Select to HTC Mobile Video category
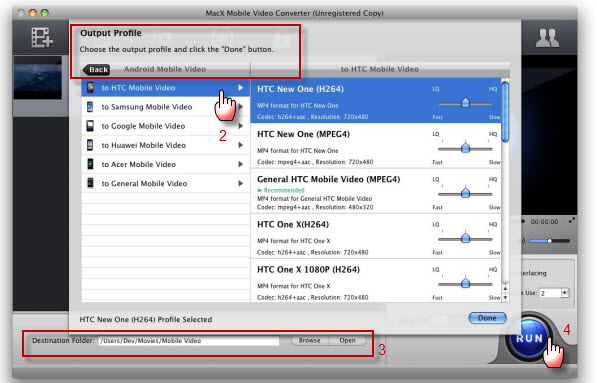This screenshot has width=597, height=383. [x=166, y=88]
